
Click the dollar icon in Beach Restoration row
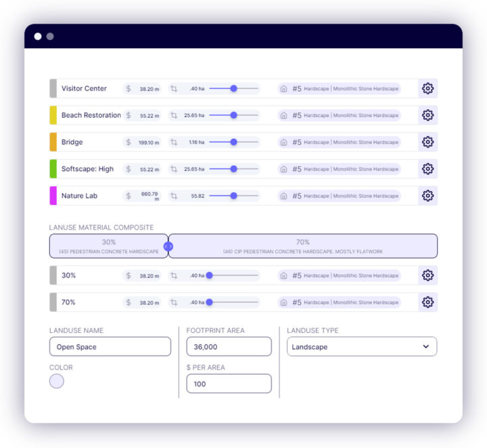(129, 116)
